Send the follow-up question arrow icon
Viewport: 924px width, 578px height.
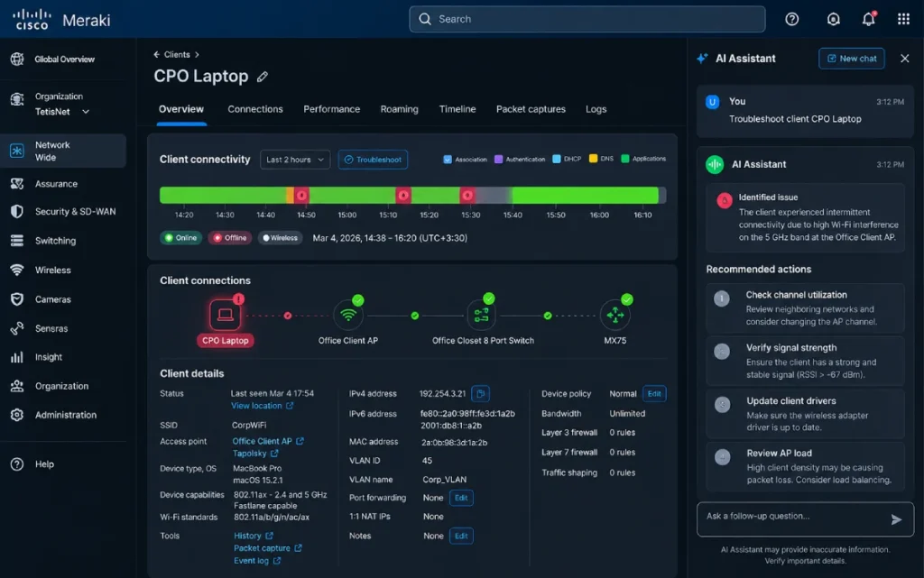point(896,519)
